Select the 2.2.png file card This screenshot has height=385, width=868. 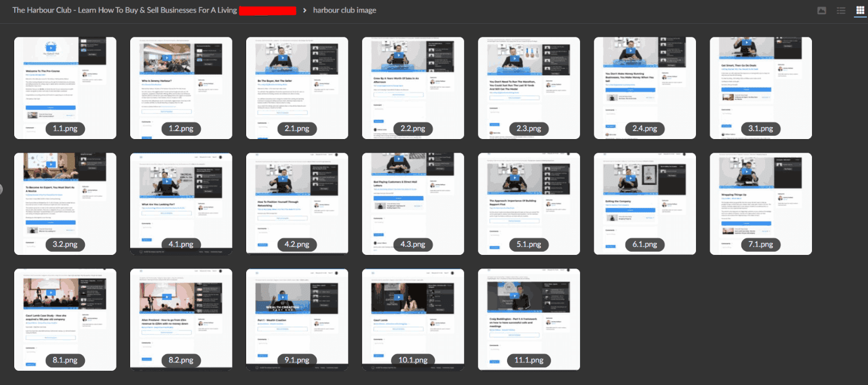tap(413, 88)
